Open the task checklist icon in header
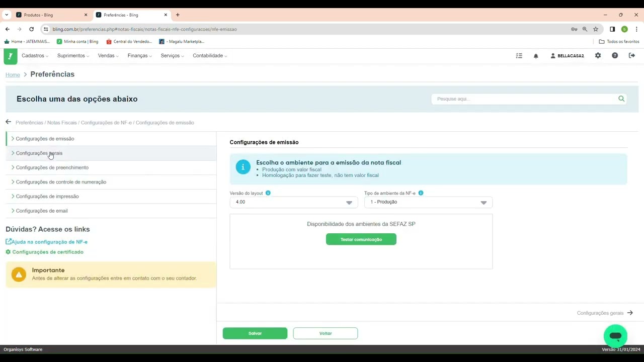 coord(519,56)
